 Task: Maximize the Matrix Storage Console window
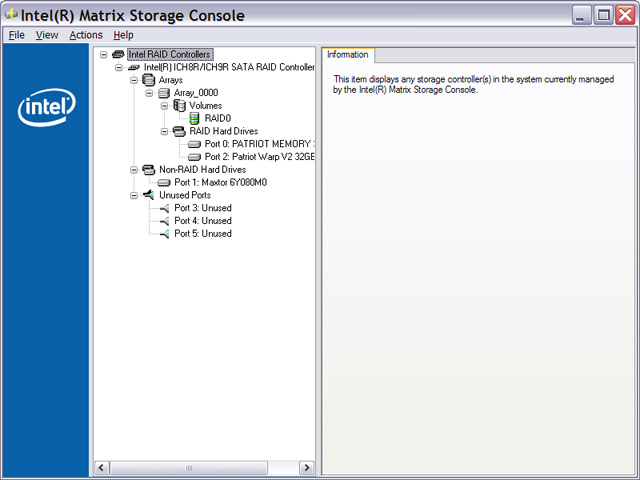pos(603,15)
